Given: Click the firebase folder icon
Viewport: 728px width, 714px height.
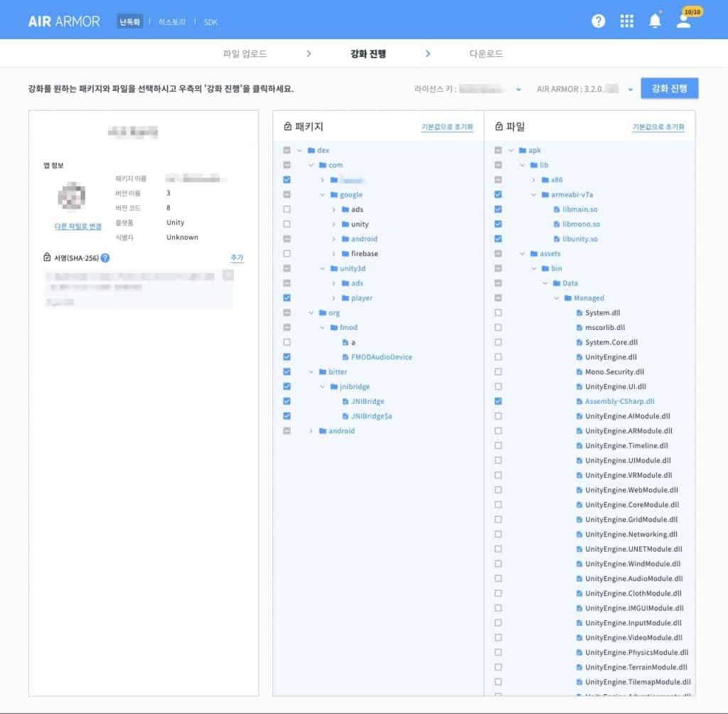Looking at the screenshot, I should click(345, 254).
